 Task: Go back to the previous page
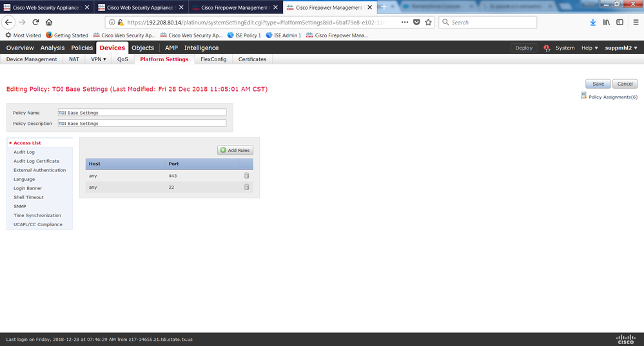[8, 22]
